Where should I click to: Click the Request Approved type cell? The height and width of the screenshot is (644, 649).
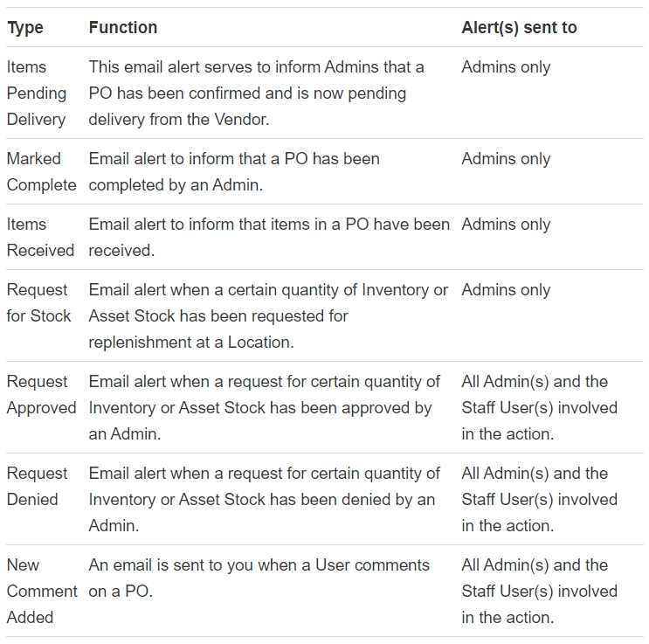click(x=41, y=394)
